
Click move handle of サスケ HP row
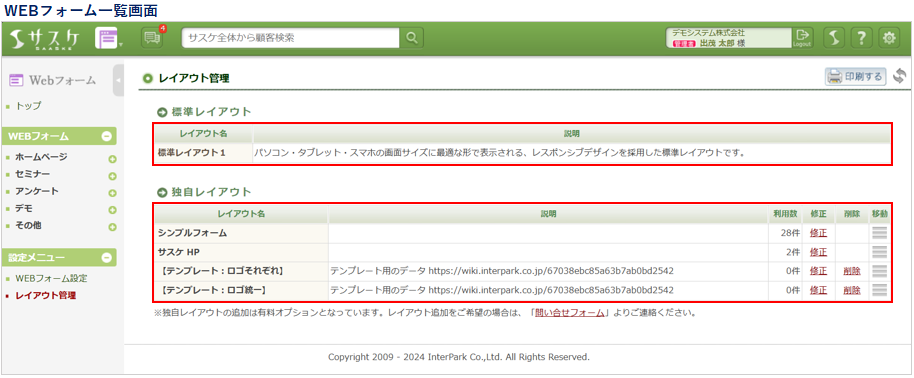880,252
